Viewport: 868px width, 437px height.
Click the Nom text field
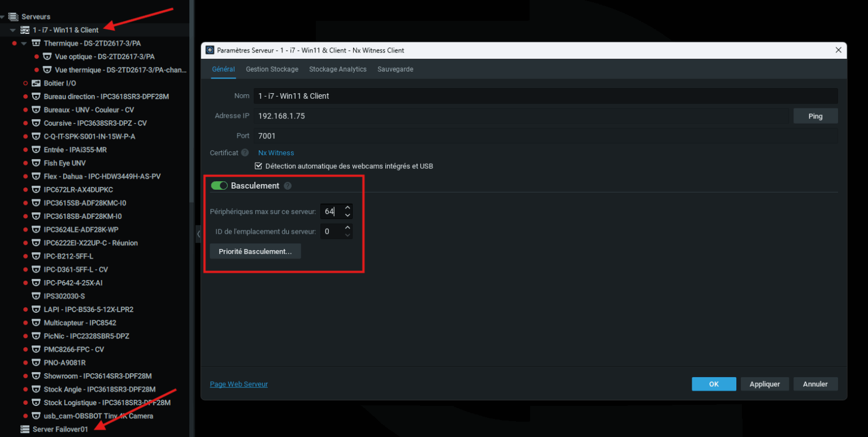tap(545, 96)
